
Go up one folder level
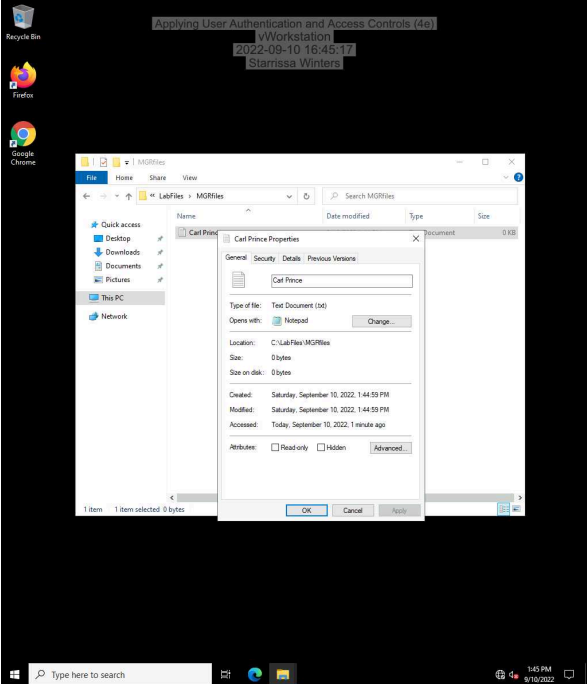tap(129, 196)
